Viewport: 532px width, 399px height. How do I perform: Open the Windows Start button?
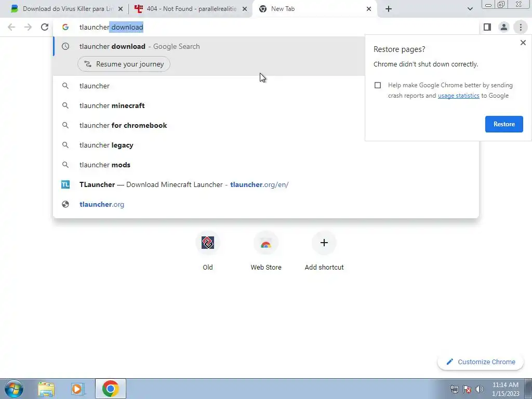pyautogui.click(x=14, y=389)
